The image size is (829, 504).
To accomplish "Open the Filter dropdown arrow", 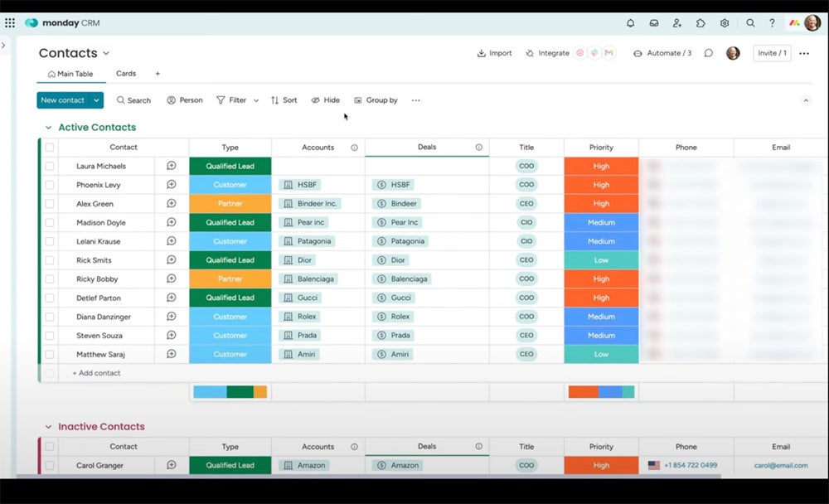I will click(x=256, y=100).
